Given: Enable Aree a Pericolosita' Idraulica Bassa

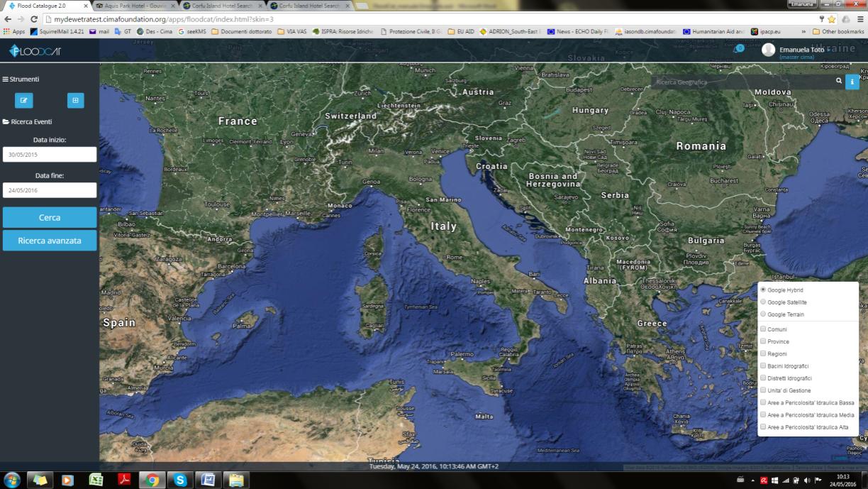Looking at the screenshot, I should pyautogui.click(x=763, y=402).
